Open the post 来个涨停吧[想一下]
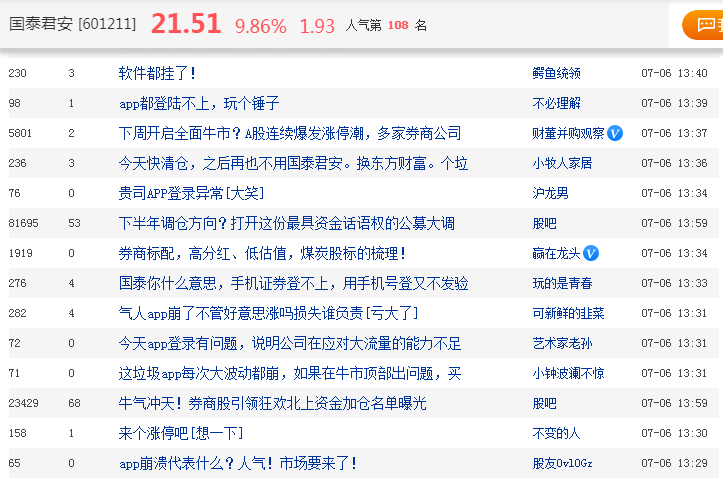The height and width of the screenshot is (481, 723). (x=181, y=433)
